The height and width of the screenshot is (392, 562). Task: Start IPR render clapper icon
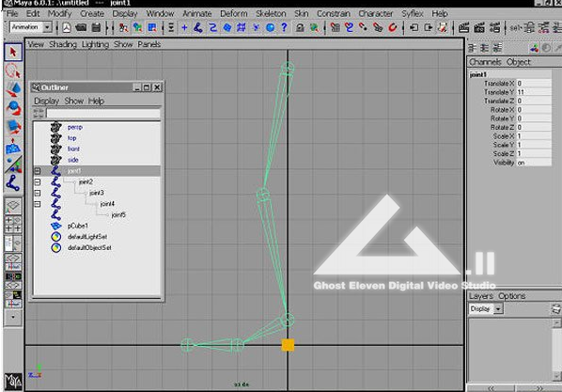[479, 27]
